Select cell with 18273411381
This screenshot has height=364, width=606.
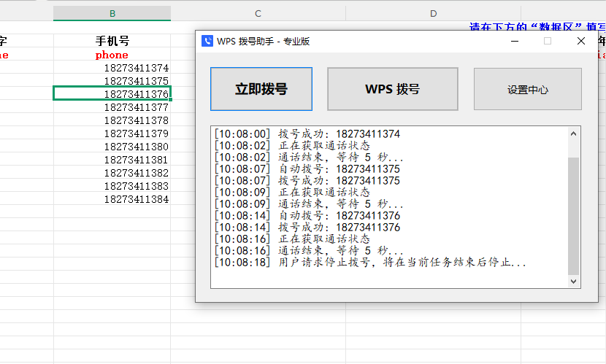(112, 160)
